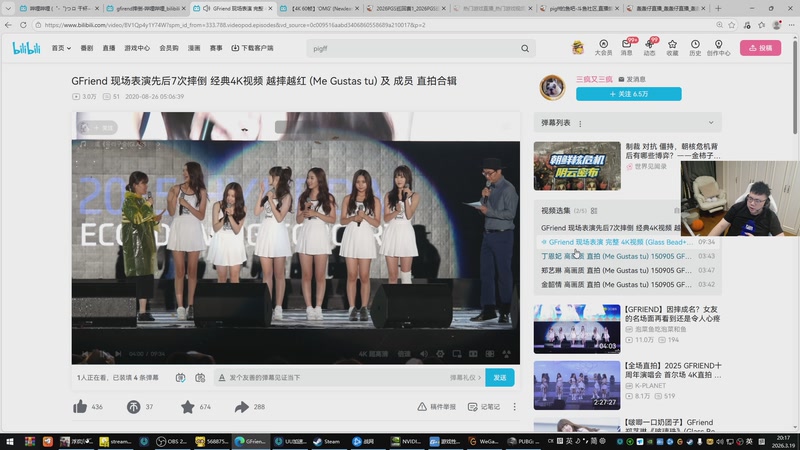Click the 投稿 upload button

pyautogui.click(x=760, y=48)
